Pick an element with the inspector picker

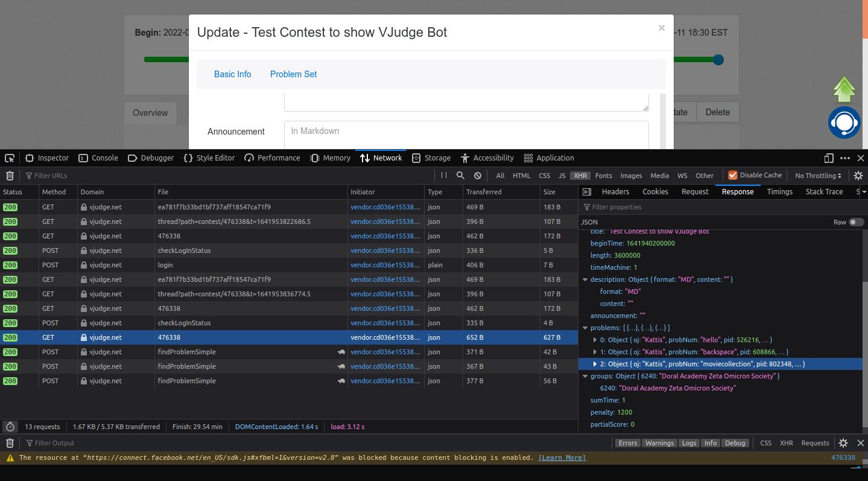coord(10,158)
